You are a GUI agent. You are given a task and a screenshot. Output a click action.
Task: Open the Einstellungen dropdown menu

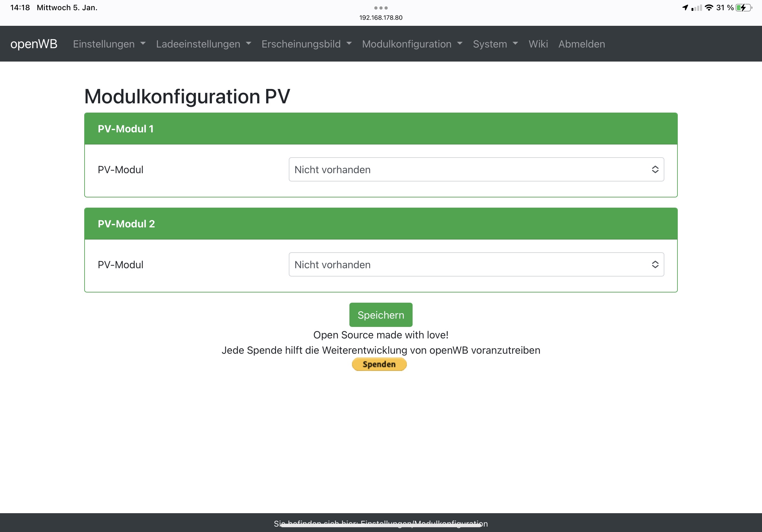[109, 44]
